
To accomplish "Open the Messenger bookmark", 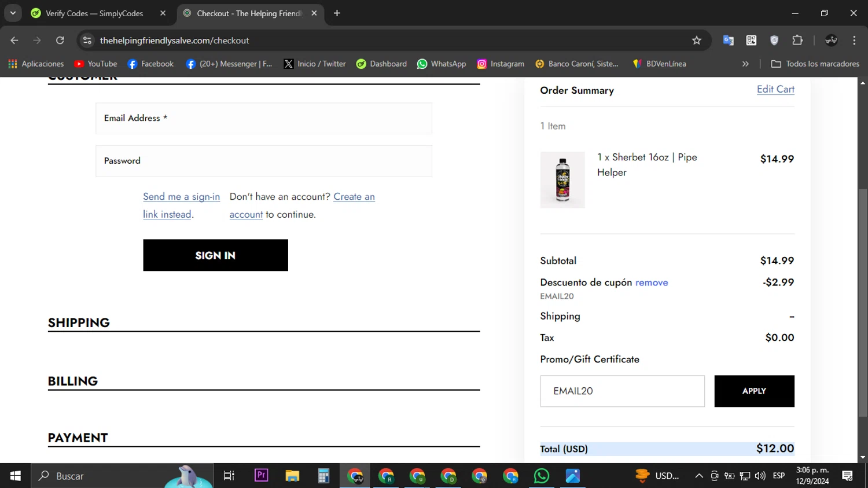I will click(x=229, y=64).
